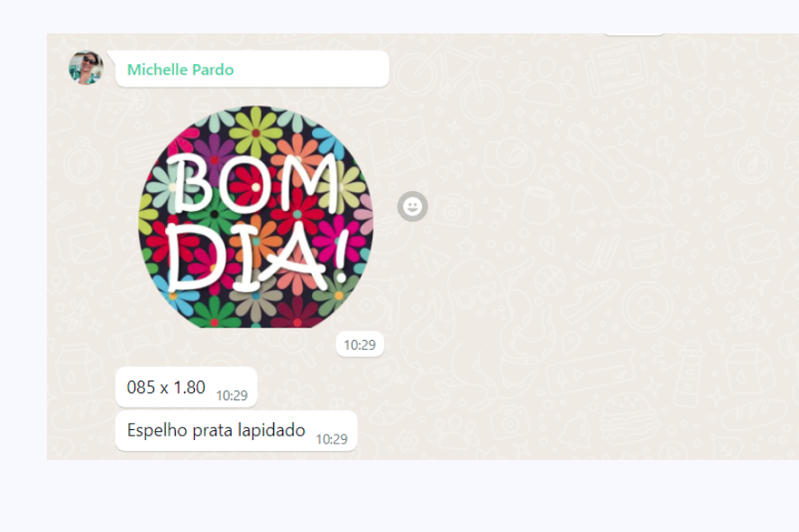
Task: Click the timestamp beside "085 x 1.80"
Action: point(232,396)
